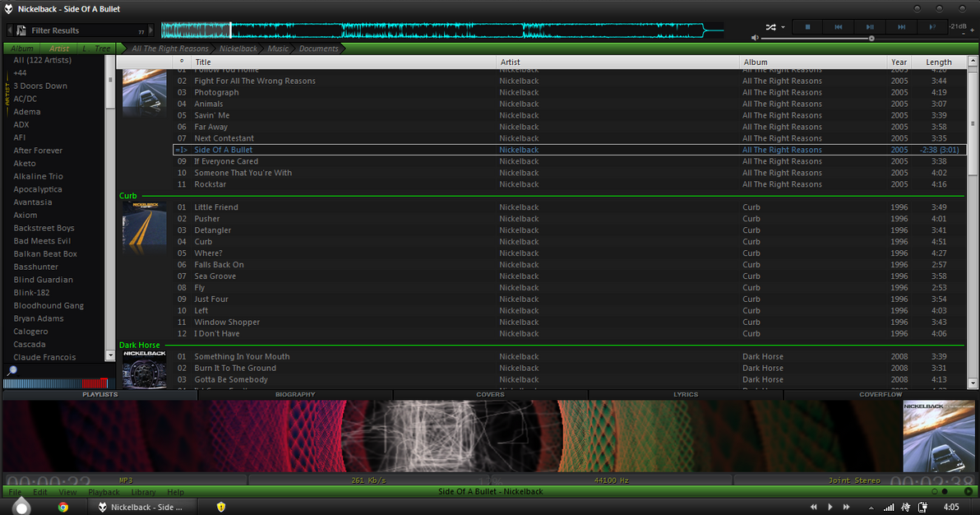The width and height of the screenshot is (980, 515).
Task: Play a random track button
Action: click(x=931, y=27)
